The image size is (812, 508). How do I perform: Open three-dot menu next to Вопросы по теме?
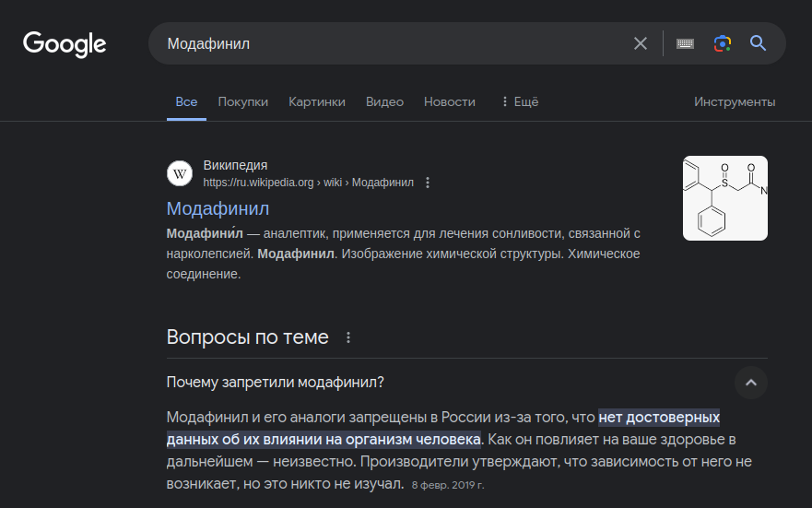pos(348,337)
